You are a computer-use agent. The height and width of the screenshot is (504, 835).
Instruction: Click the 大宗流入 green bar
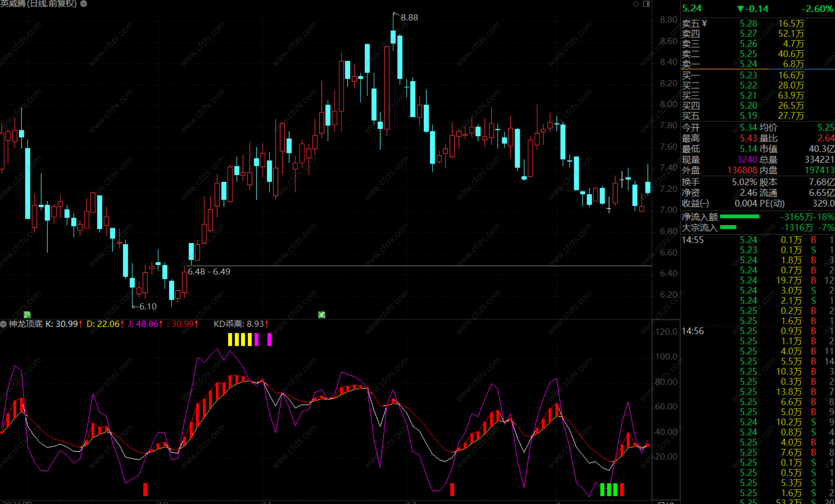[728, 227]
